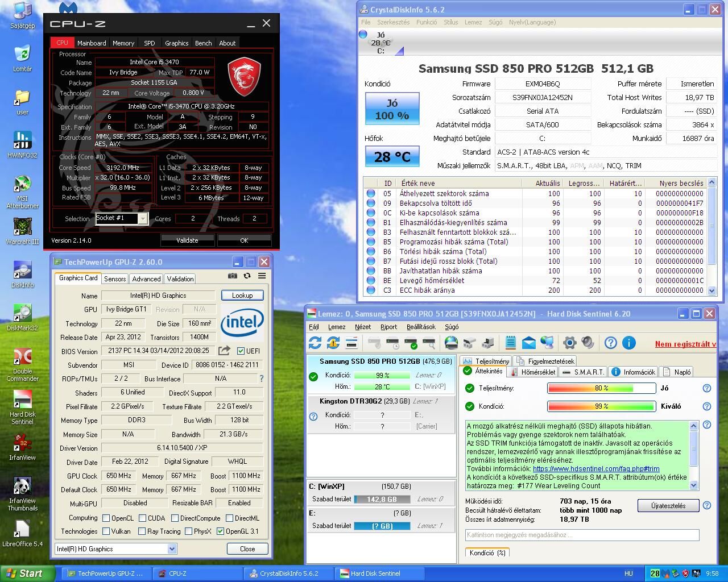The height and width of the screenshot is (582, 728).
Task: Click the help icon next to Kondíció 99% bar
Action: 707,406
